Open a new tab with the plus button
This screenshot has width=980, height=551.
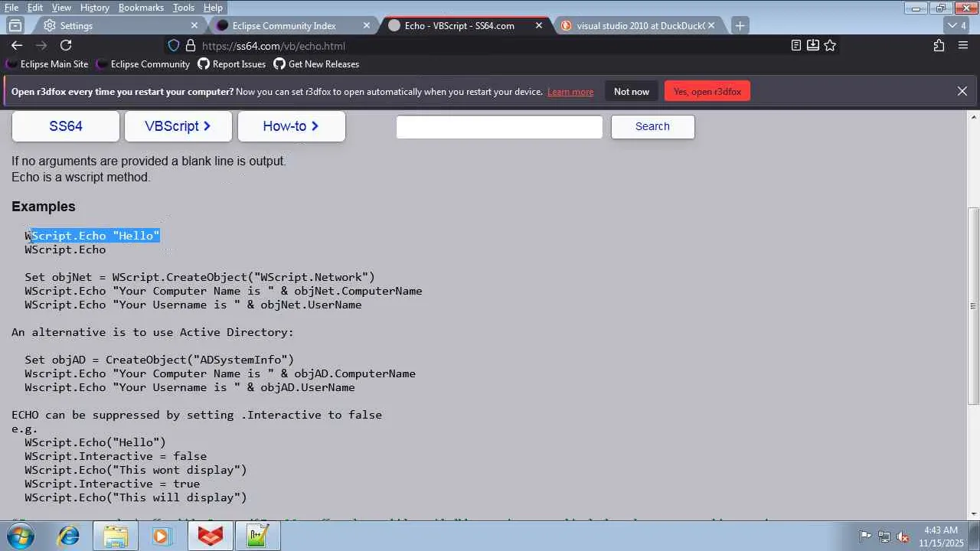(x=740, y=25)
